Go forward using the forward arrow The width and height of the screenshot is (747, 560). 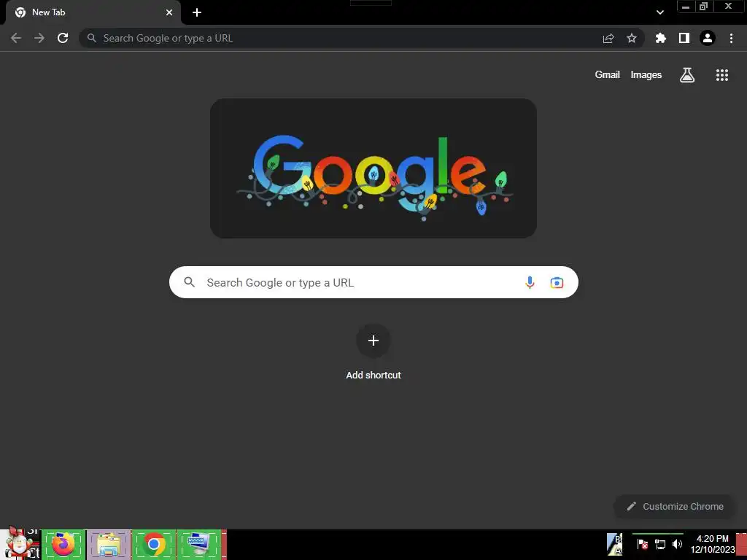tap(39, 38)
